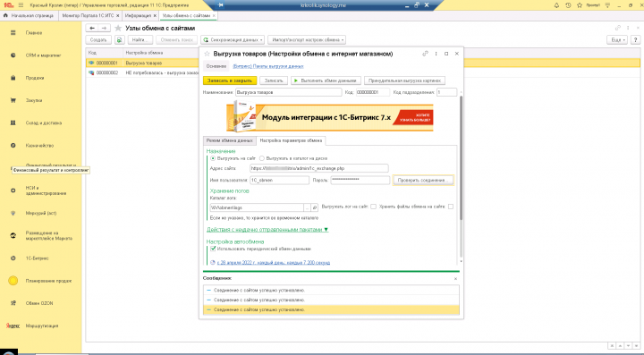
Task: Open Настройка параметров обмена tab
Action: (291, 140)
